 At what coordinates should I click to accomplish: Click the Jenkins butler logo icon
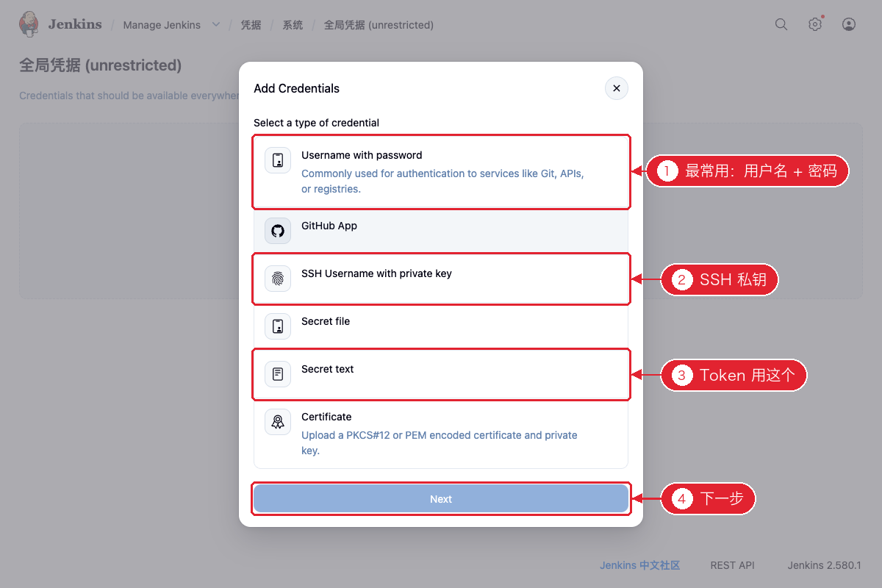pyautogui.click(x=29, y=24)
